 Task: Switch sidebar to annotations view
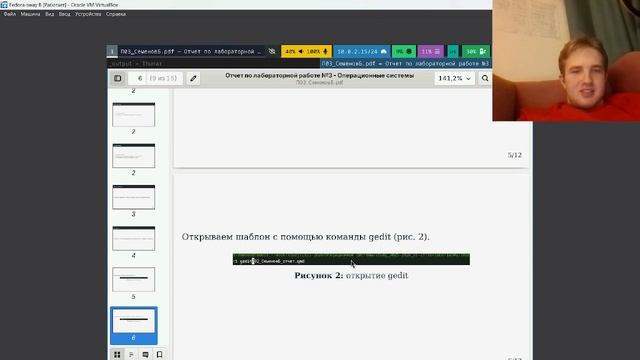pyautogui.click(x=145, y=354)
